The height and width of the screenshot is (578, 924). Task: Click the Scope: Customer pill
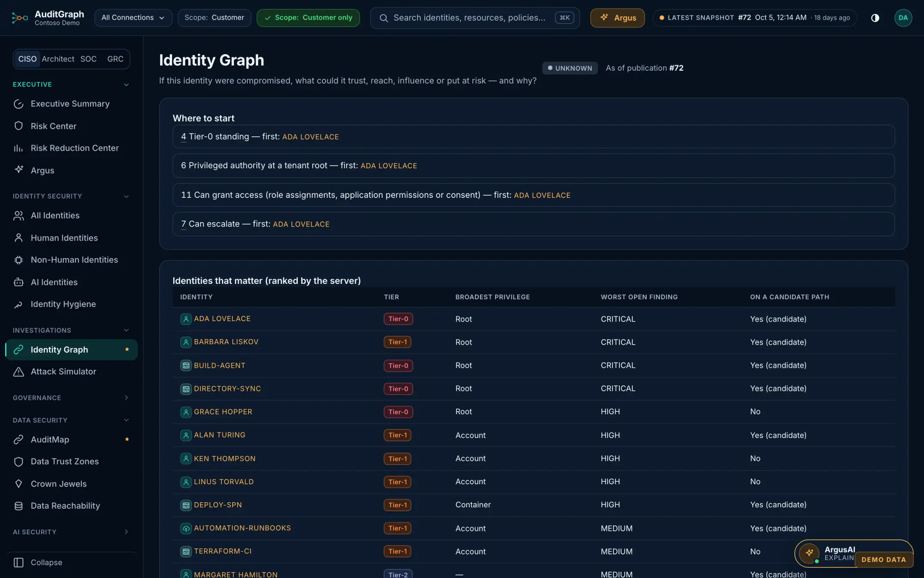coord(214,18)
